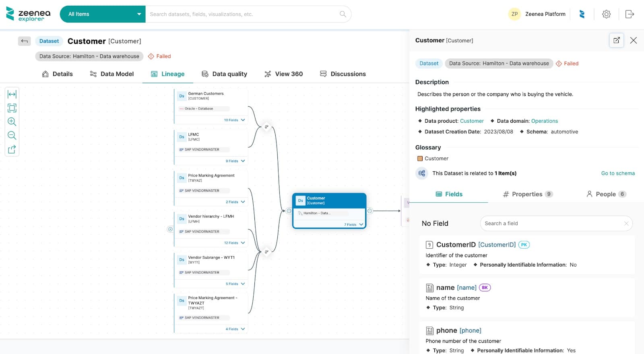Click the fit-to-width lineage tool icon
644x354 pixels.
tap(12, 94)
